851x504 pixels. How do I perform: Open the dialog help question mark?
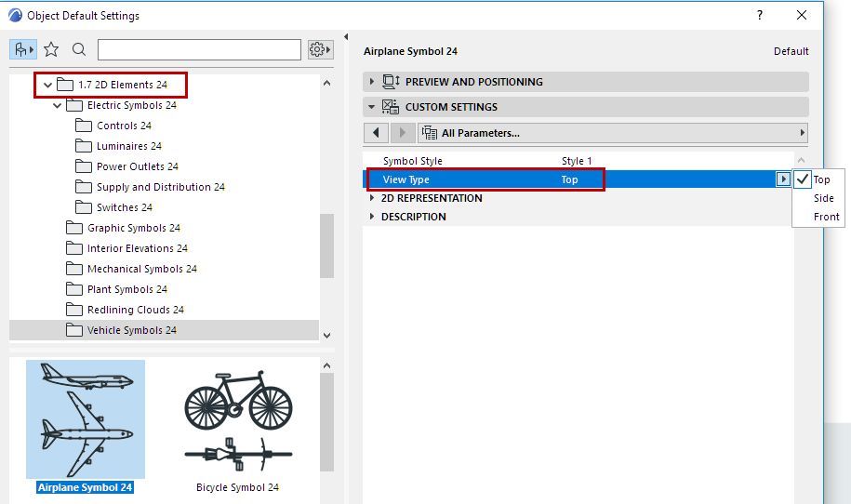760,15
